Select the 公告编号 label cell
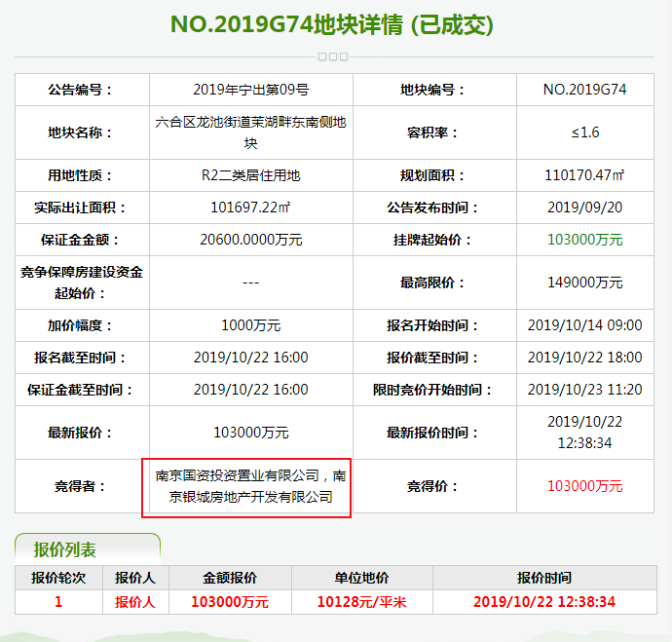Image resolution: width=672 pixels, height=642 pixels. (x=82, y=90)
